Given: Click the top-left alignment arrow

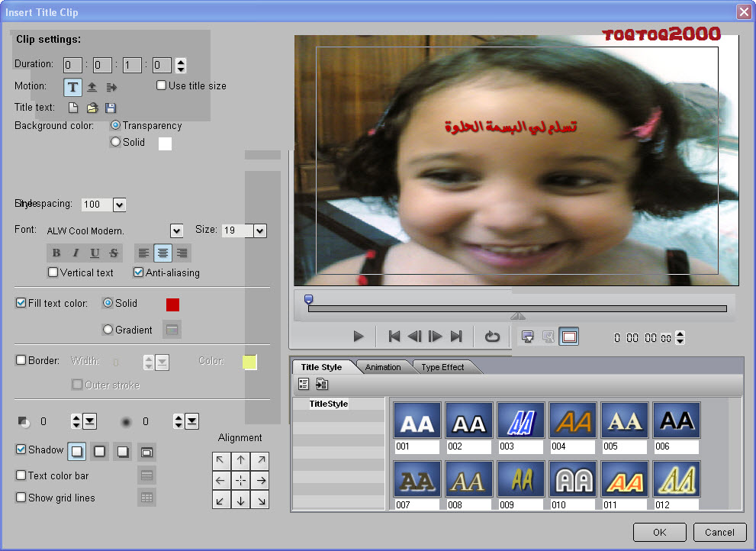Looking at the screenshot, I should pos(220,460).
